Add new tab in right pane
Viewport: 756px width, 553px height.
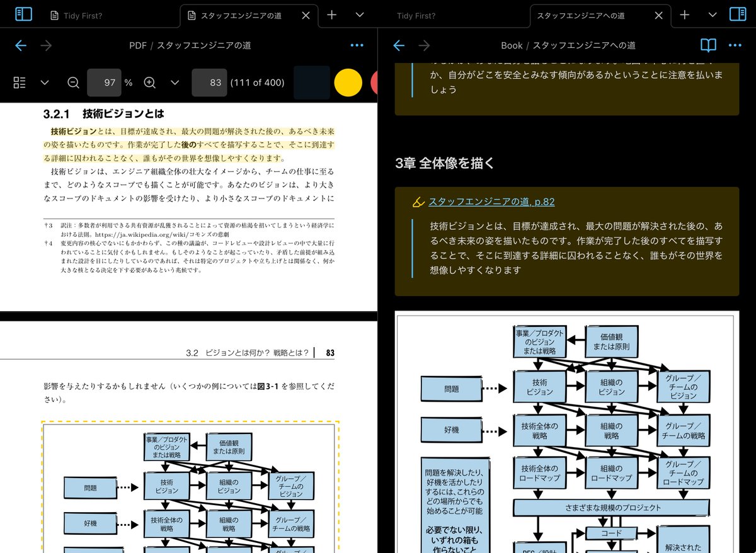685,15
